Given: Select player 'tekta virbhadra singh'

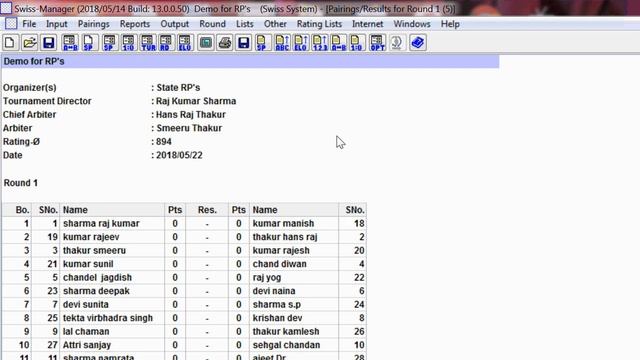Looking at the screenshot, I should coord(108,318).
